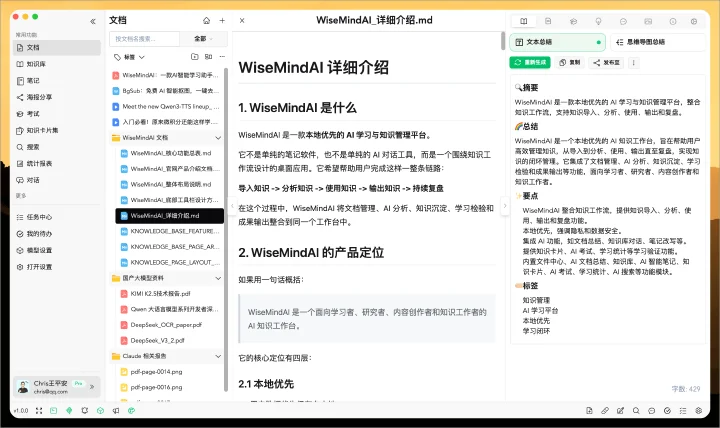Open KIMI K2.5技术报告.pdf
Image resolution: width=720 pixels, height=428 pixels.
(169, 293)
